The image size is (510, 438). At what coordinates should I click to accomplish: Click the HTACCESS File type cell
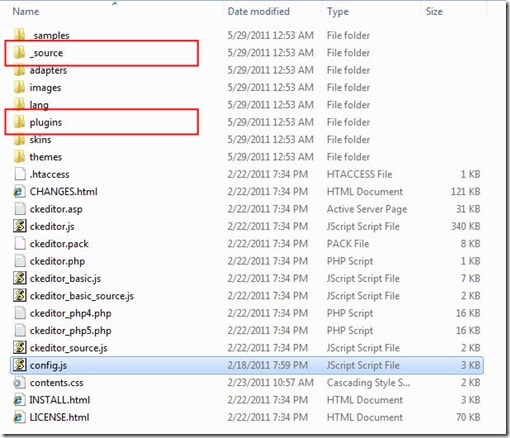[x=359, y=174]
